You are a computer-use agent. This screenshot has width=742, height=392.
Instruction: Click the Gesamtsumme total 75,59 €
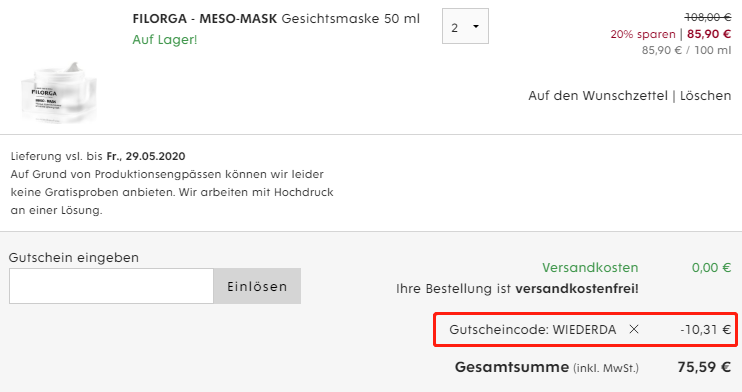tap(704, 367)
